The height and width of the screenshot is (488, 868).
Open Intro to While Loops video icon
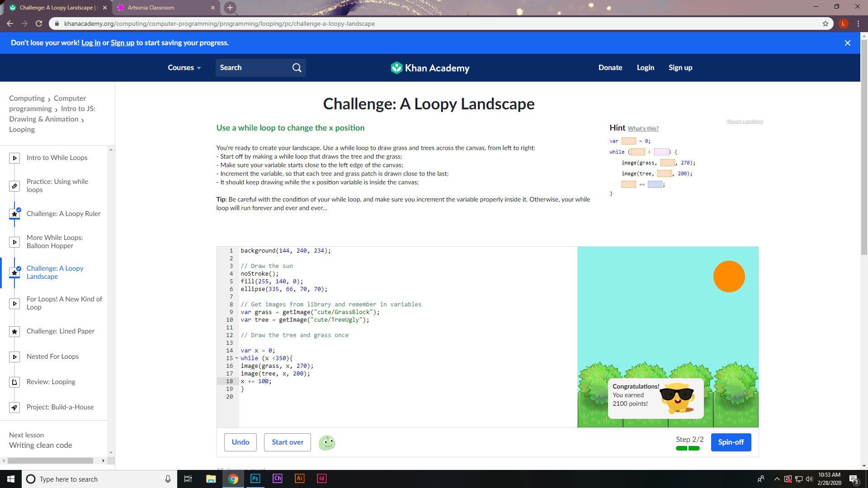[x=14, y=158]
